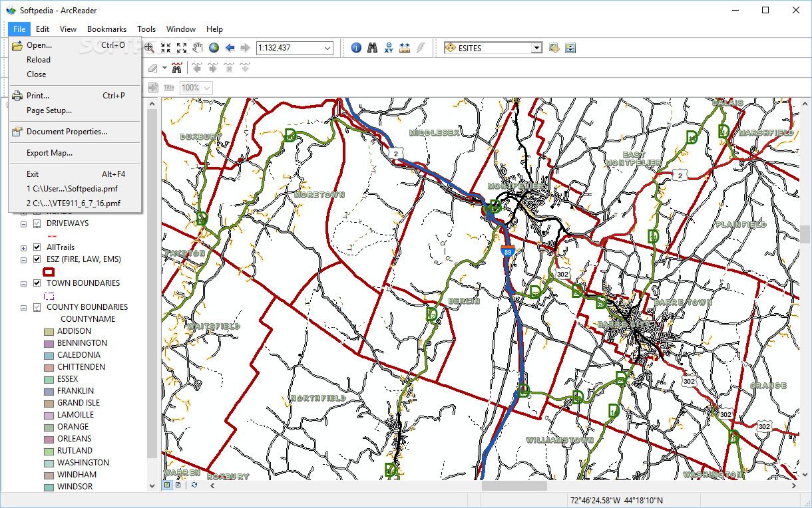
Task: Open the Edit menu
Action: (43, 29)
